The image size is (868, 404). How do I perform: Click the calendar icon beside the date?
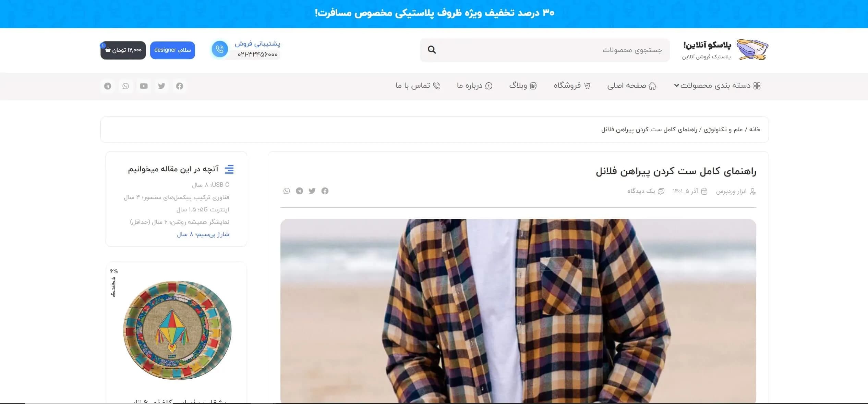tap(704, 191)
